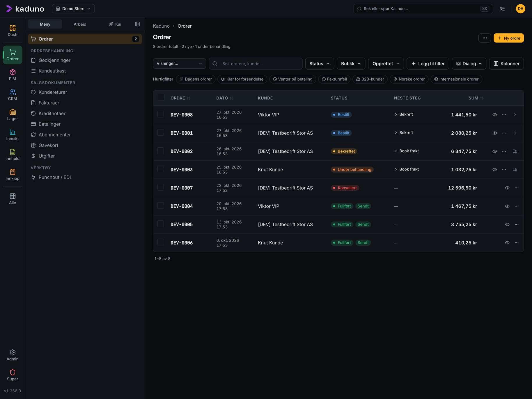Collapse the side menu panel icon
The width and height of the screenshot is (532, 399).
click(x=137, y=24)
